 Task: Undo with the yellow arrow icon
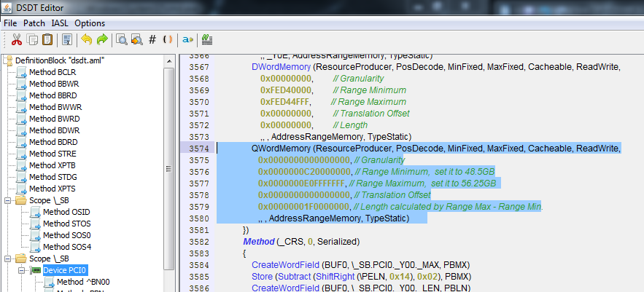[x=86, y=40]
